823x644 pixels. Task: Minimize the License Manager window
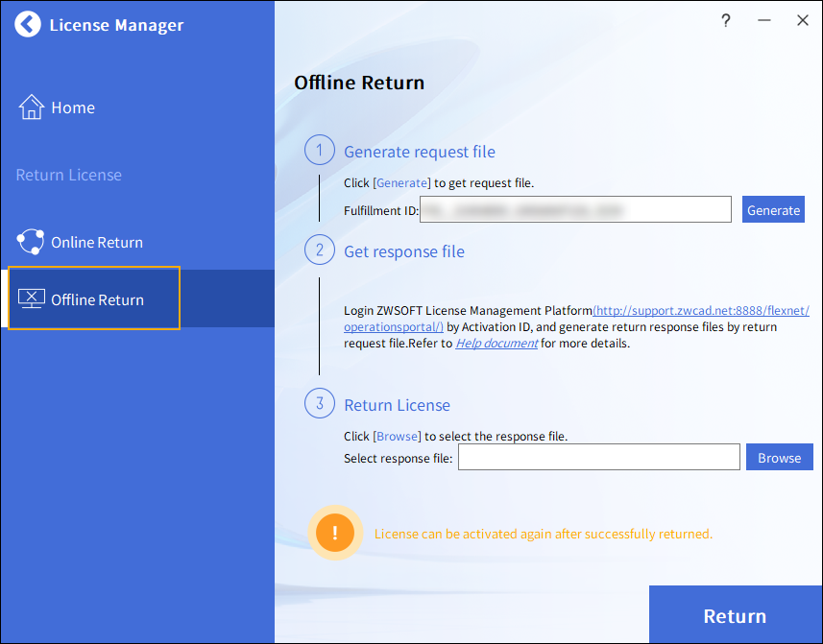(x=764, y=20)
